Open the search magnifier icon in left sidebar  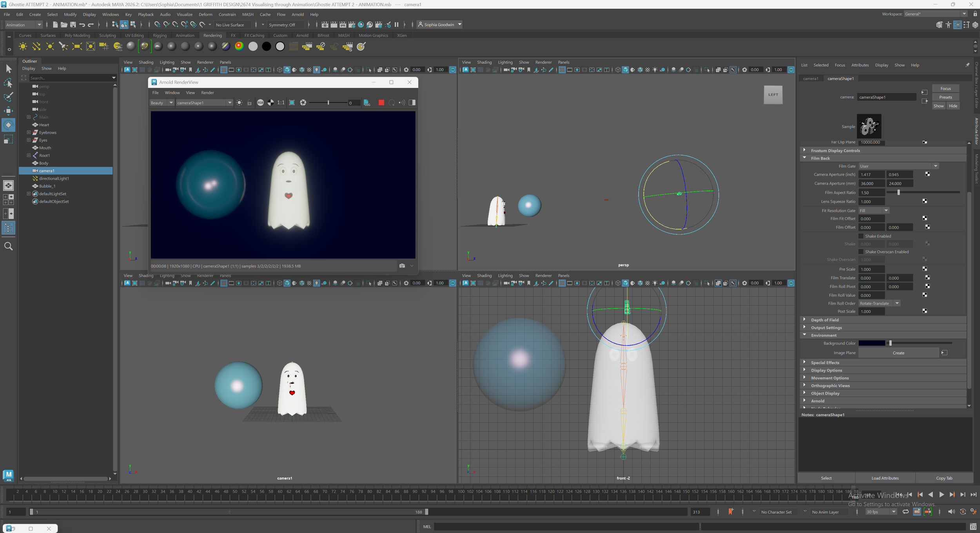click(8, 246)
